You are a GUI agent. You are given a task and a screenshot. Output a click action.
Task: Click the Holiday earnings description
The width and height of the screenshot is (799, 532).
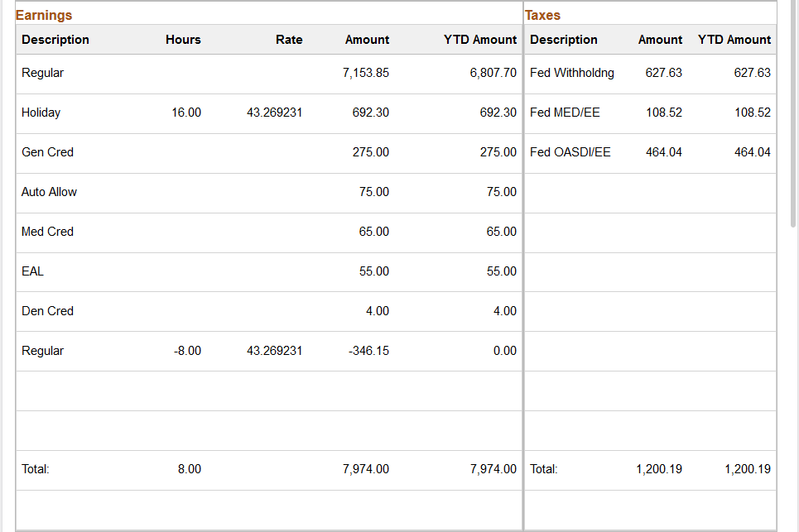click(x=41, y=113)
